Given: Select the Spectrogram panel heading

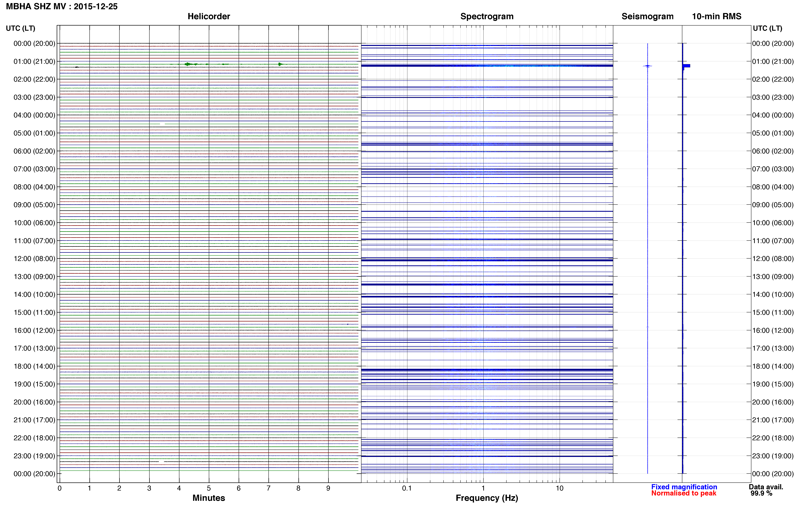Looking at the screenshot, I should tap(487, 16).
